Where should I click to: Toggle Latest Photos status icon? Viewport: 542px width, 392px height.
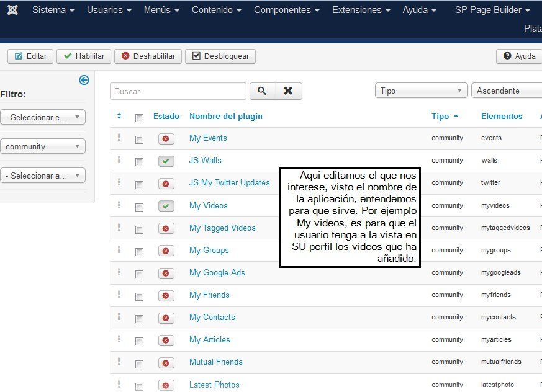click(166, 385)
